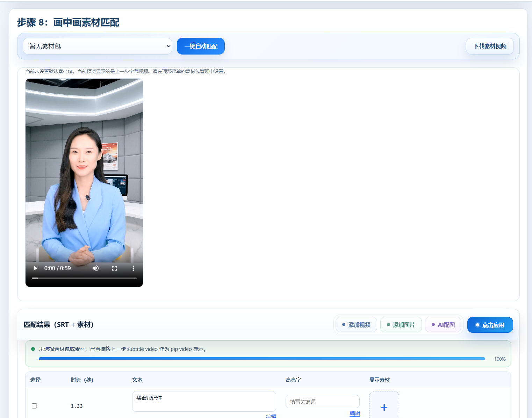This screenshot has height=418, width=532.
Task: Click the text box containing 买窗帘记住
Action: [204, 401]
